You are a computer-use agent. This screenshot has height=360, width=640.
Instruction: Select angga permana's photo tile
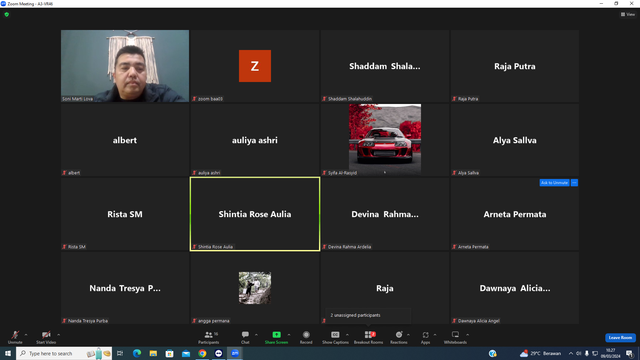pos(255,288)
